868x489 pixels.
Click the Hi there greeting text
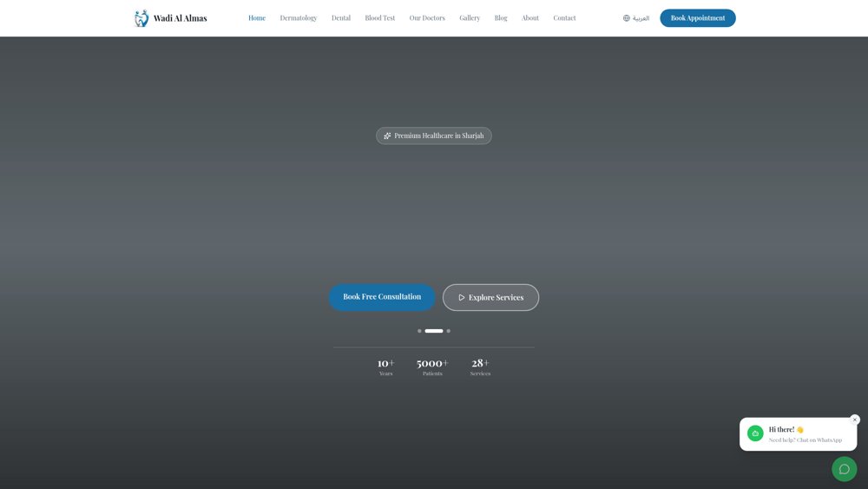786,430
